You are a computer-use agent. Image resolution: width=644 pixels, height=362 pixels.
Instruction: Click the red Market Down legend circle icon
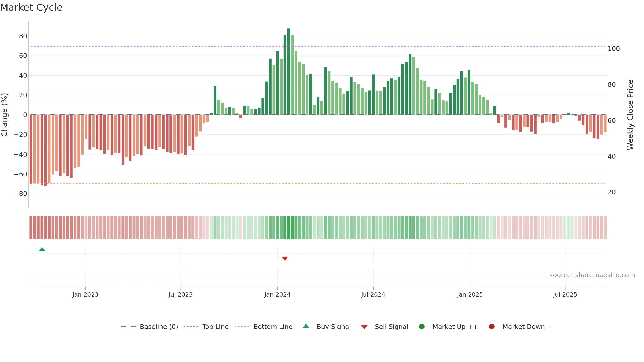[x=492, y=327]
